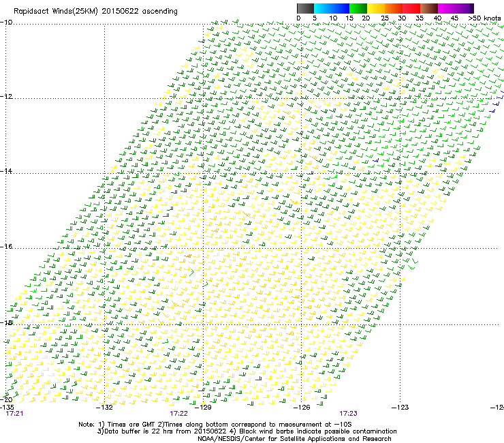Click the green 15-20 knots legend swatch

(358, 8)
